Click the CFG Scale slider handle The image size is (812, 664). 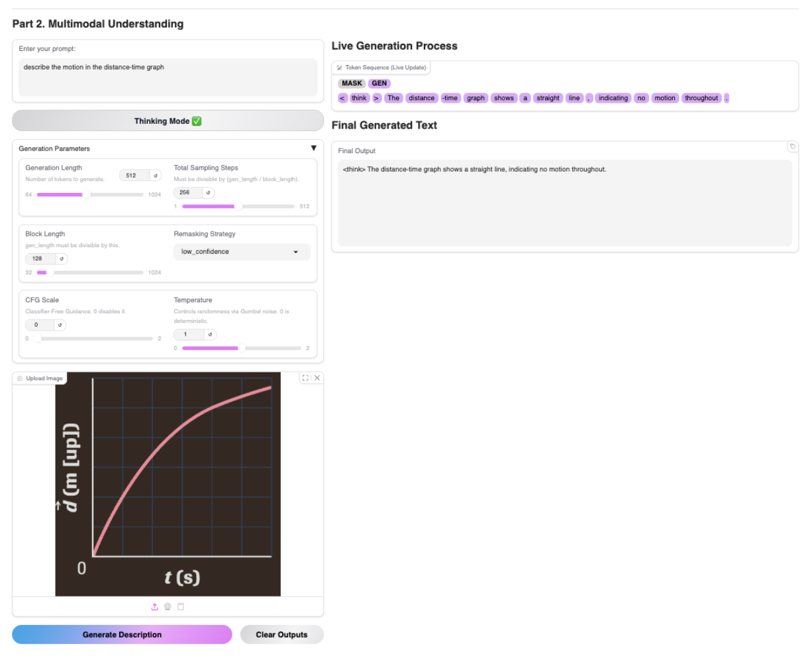click(x=37, y=339)
